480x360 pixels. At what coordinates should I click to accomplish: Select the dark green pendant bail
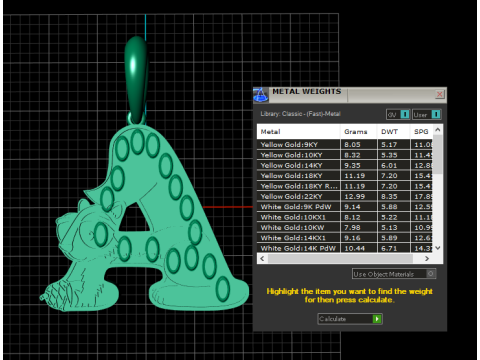coord(136,80)
